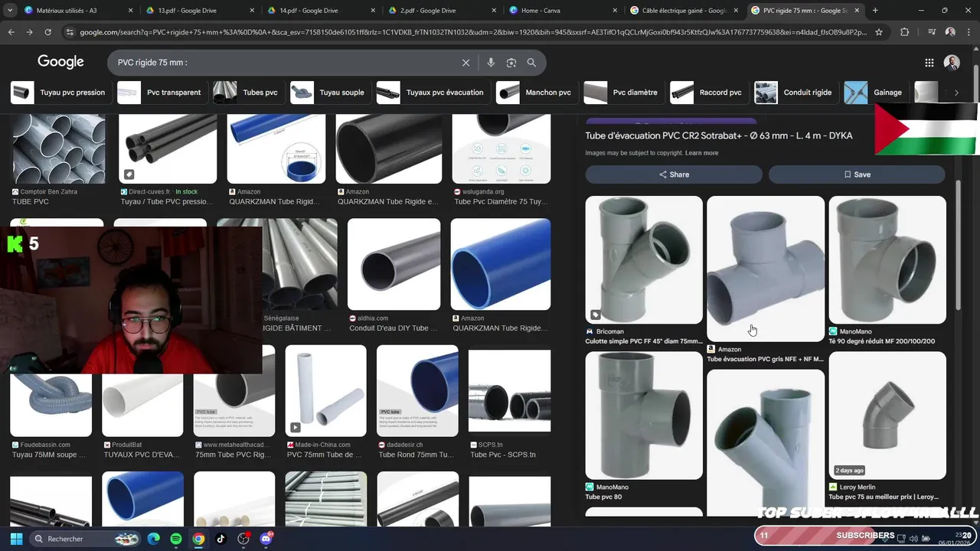Click the magnifier search button

click(531, 63)
